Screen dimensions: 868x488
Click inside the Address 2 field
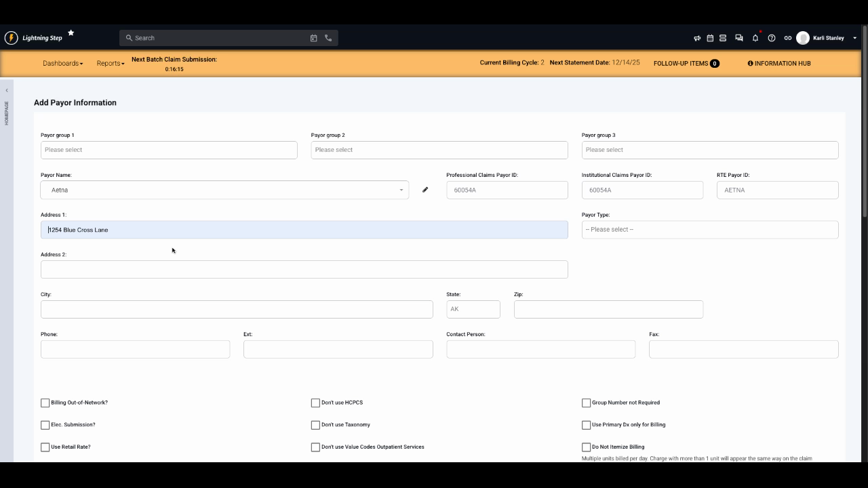point(304,269)
